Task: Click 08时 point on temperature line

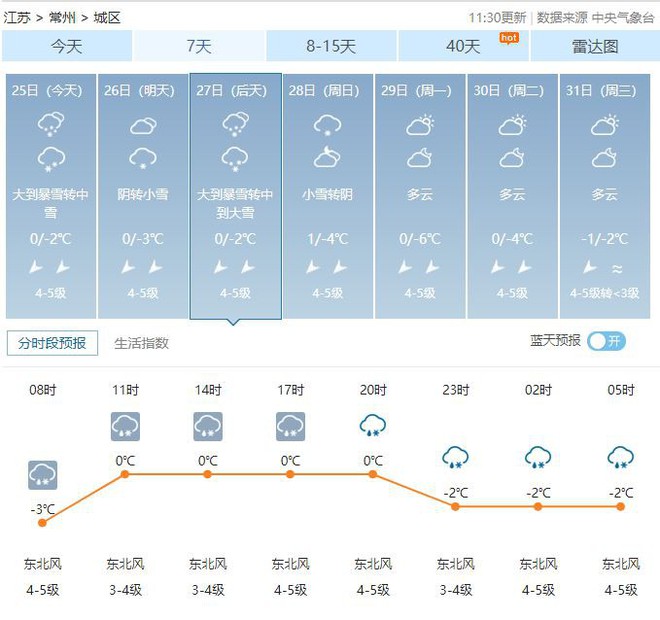Action: click(42, 523)
